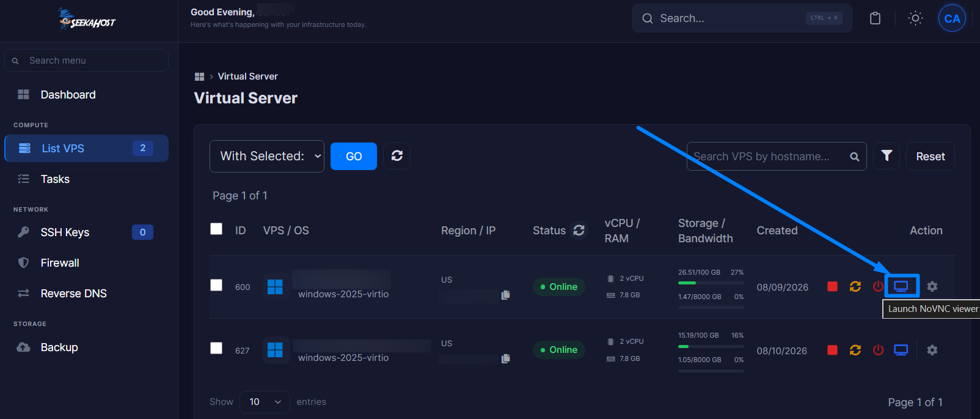The width and height of the screenshot is (980, 419).
Task: Open Reverse DNS in sidebar
Action: (x=86, y=294)
